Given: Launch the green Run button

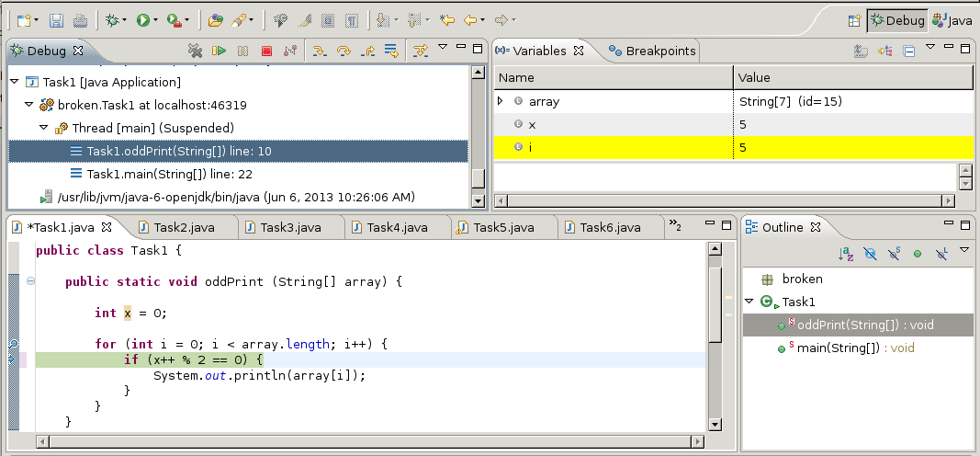Looking at the screenshot, I should 143,20.
